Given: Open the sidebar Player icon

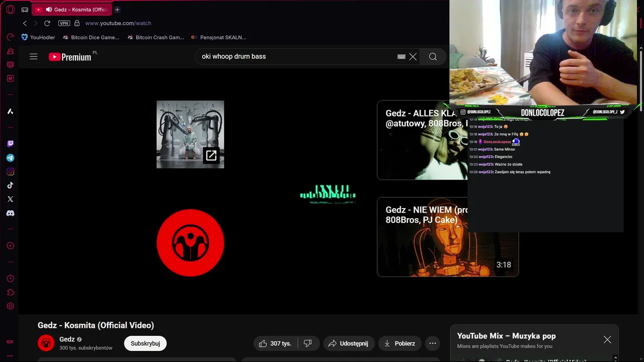Looking at the screenshot, I should [10, 246].
